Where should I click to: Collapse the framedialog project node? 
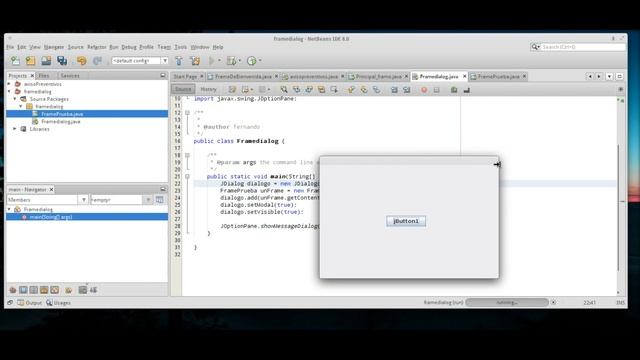pos(9,91)
